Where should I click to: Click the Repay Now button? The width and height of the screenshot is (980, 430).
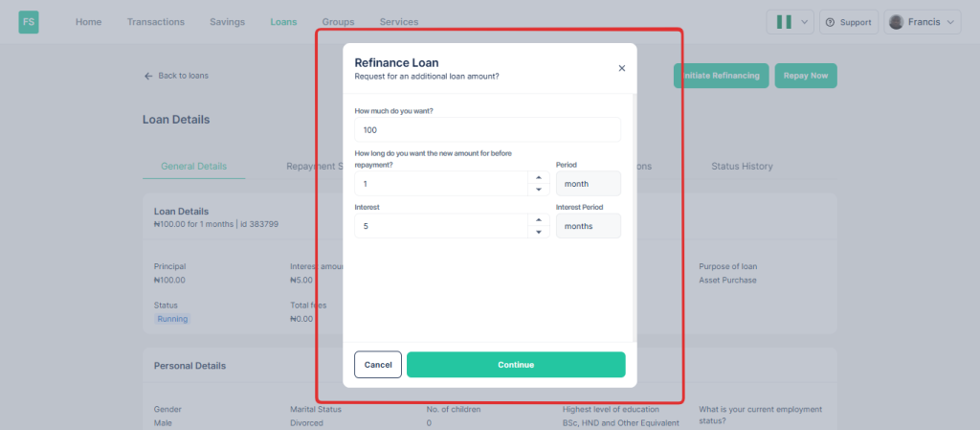(805, 76)
